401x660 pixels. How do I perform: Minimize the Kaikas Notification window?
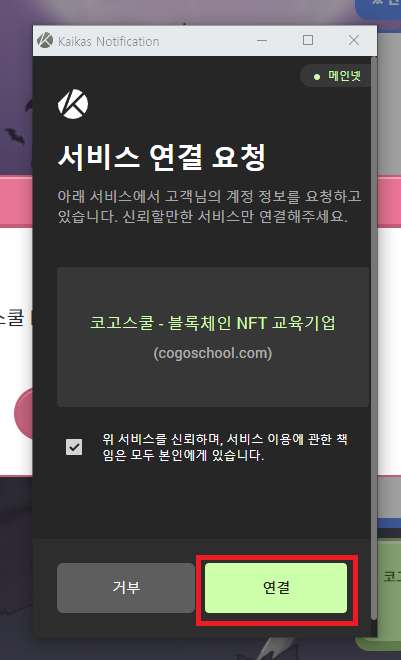point(262,40)
